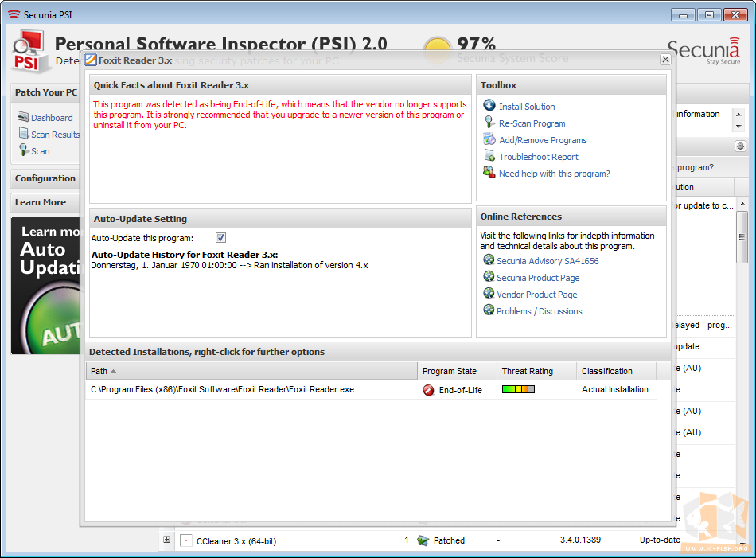Image resolution: width=756 pixels, height=558 pixels.
Task: Click the yellow Secunia System Score indicator
Action: pyautogui.click(x=438, y=50)
